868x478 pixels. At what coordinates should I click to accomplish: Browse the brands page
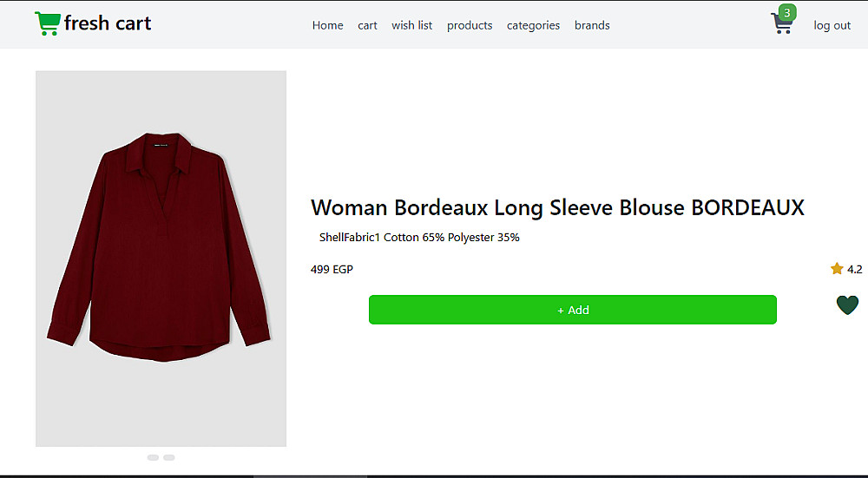[592, 25]
